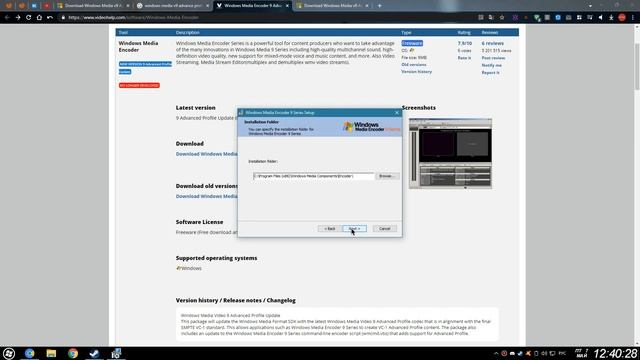Image resolution: width=640 pixels, height=360 pixels.
Task: Click the 7.9/10 rating text
Action: (464, 43)
